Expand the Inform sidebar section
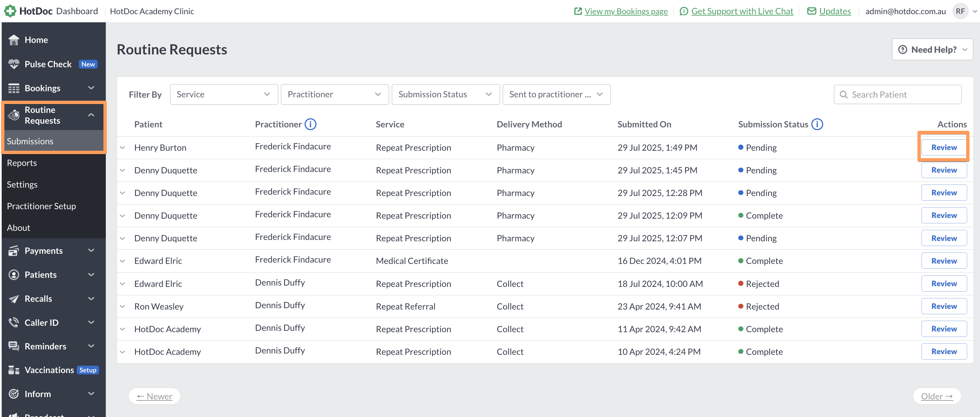Image resolution: width=980 pixels, height=417 pixels. coord(91,393)
